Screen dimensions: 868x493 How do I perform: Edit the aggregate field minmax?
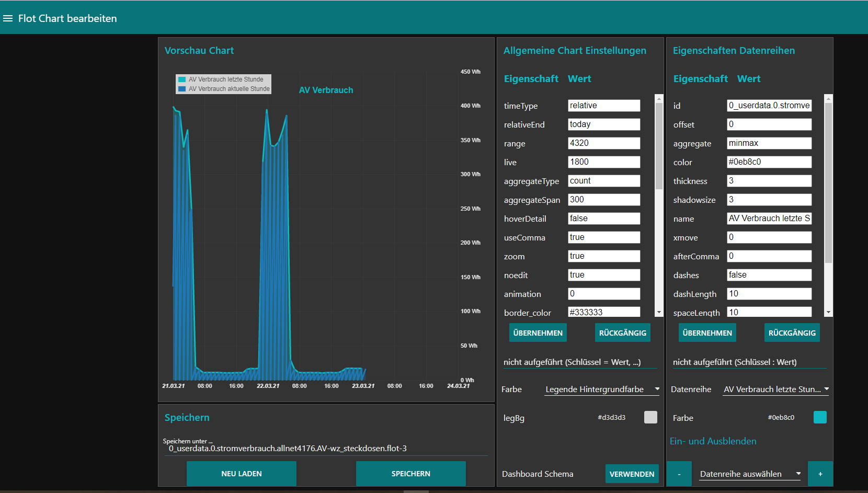tap(769, 143)
